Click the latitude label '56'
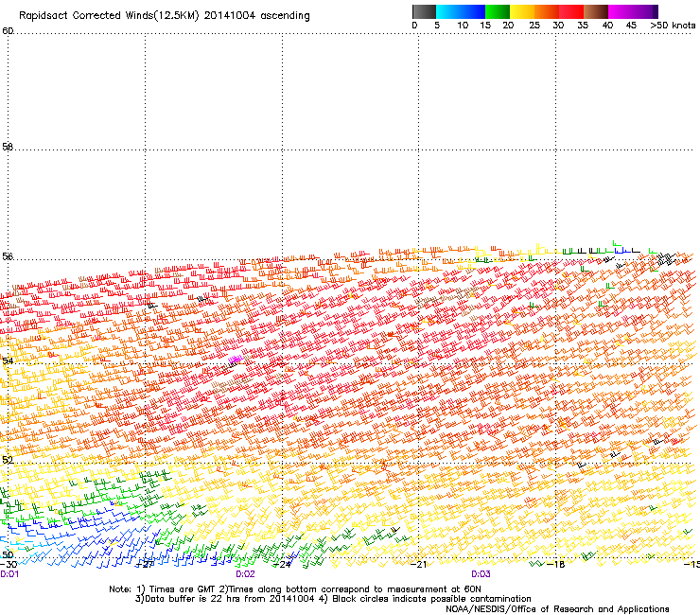This screenshot has width=700, height=615. pyautogui.click(x=8, y=256)
